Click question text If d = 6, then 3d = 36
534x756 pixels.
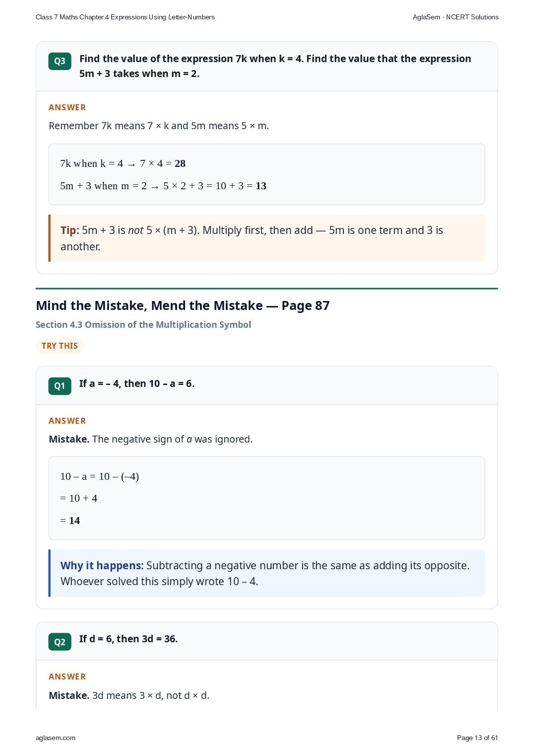coord(129,639)
